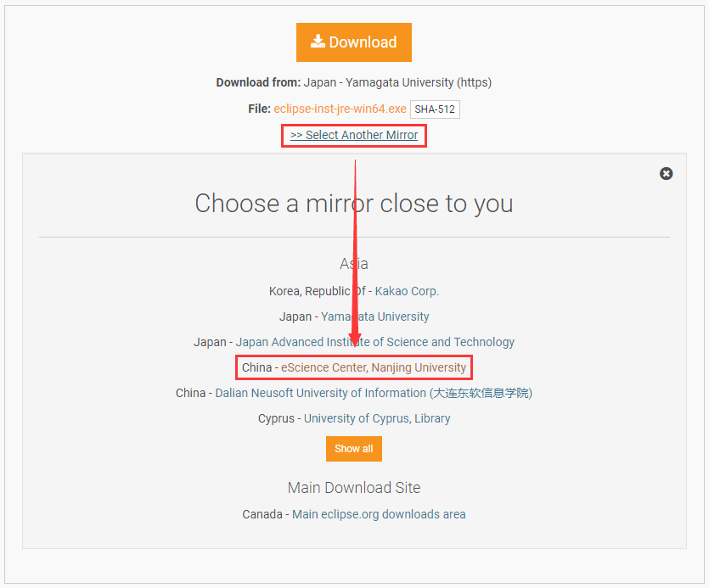This screenshot has height=588, width=709.
Task: Click the Download from label text
Action: pos(258,82)
